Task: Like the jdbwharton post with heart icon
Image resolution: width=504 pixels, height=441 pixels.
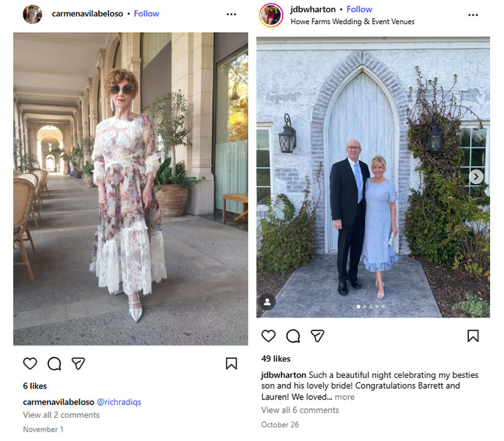Action: (x=268, y=336)
